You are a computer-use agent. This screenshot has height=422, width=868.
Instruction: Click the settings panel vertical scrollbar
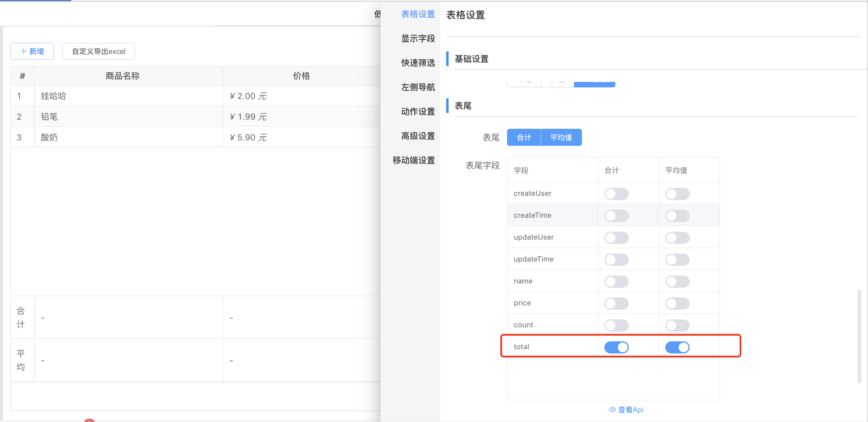tap(859, 336)
